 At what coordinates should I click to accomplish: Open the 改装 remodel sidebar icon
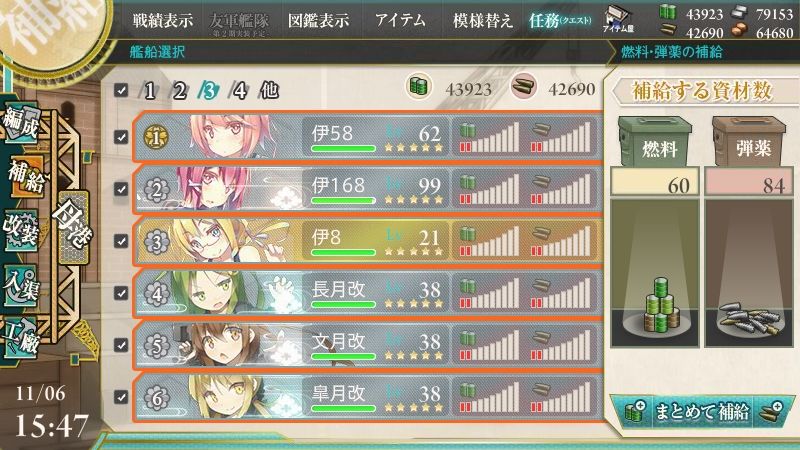point(21,231)
